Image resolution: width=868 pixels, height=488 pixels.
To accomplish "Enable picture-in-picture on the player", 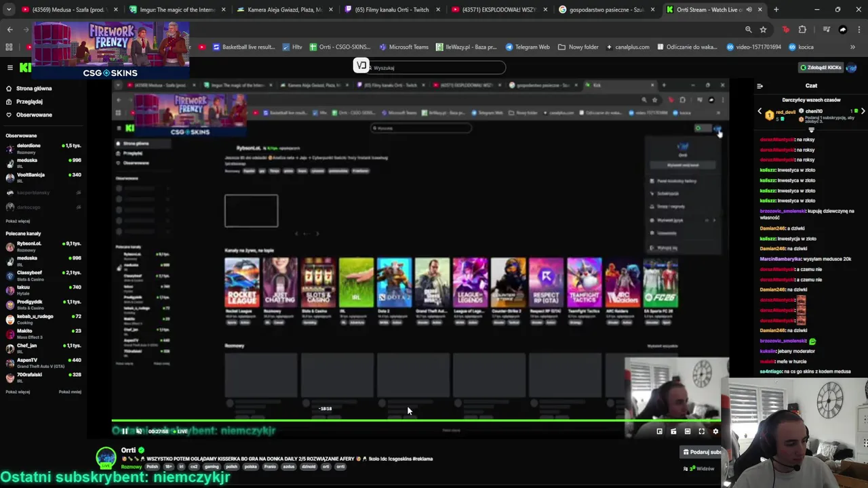I will (x=659, y=431).
